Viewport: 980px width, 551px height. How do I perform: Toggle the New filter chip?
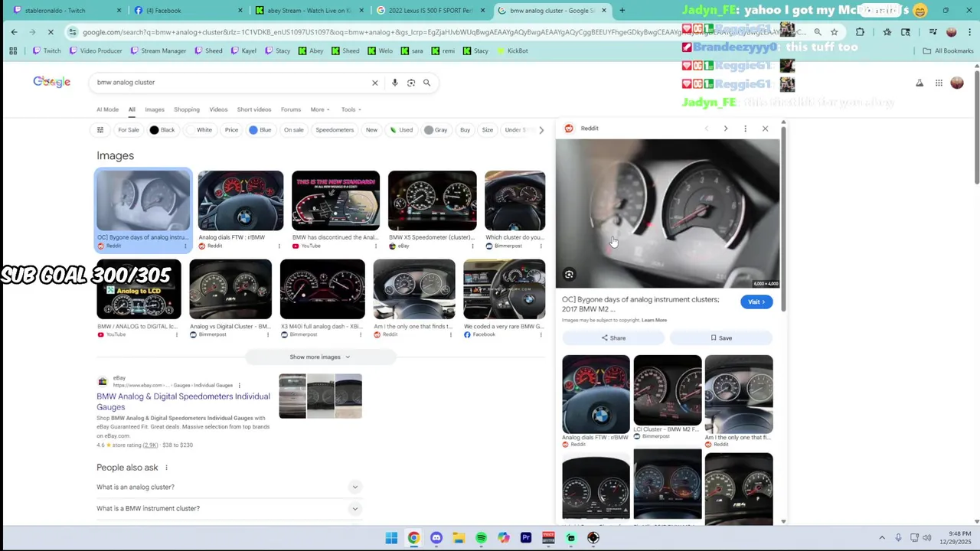click(x=371, y=130)
